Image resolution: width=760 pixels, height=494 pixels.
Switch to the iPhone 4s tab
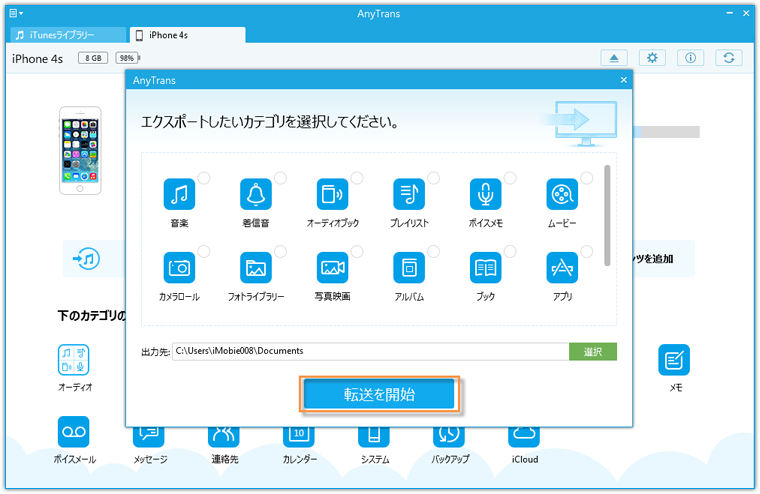coord(188,35)
